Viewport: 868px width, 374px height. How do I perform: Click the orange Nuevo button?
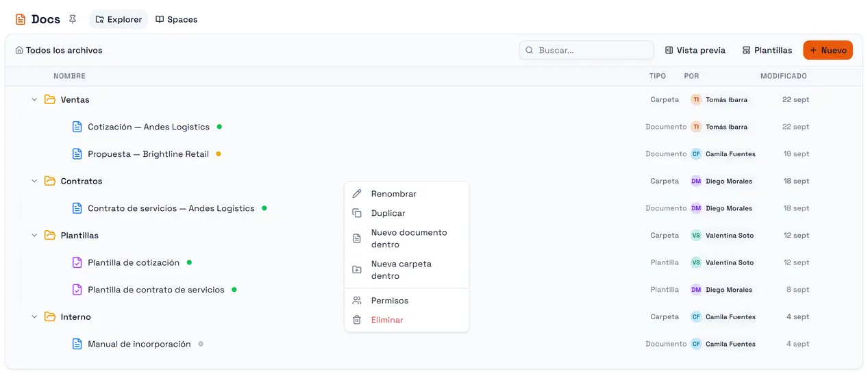828,50
